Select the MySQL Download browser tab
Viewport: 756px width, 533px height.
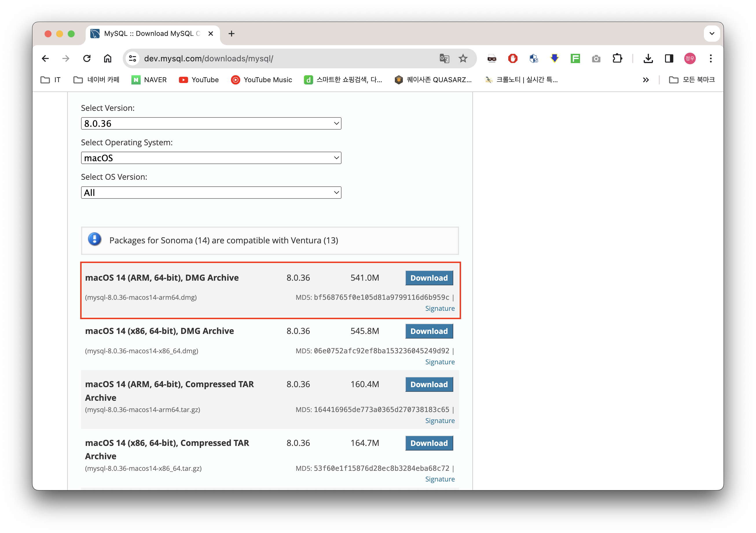tap(151, 34)
